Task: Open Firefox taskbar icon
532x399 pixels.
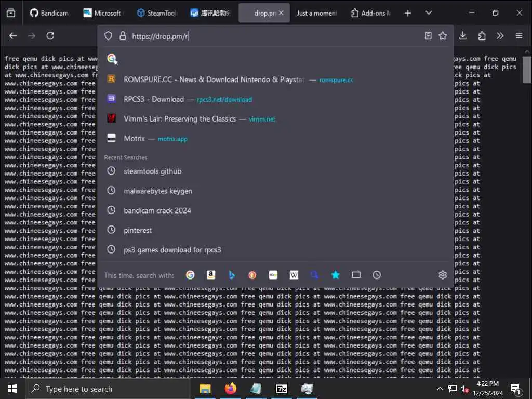Action: click(230, 389)
